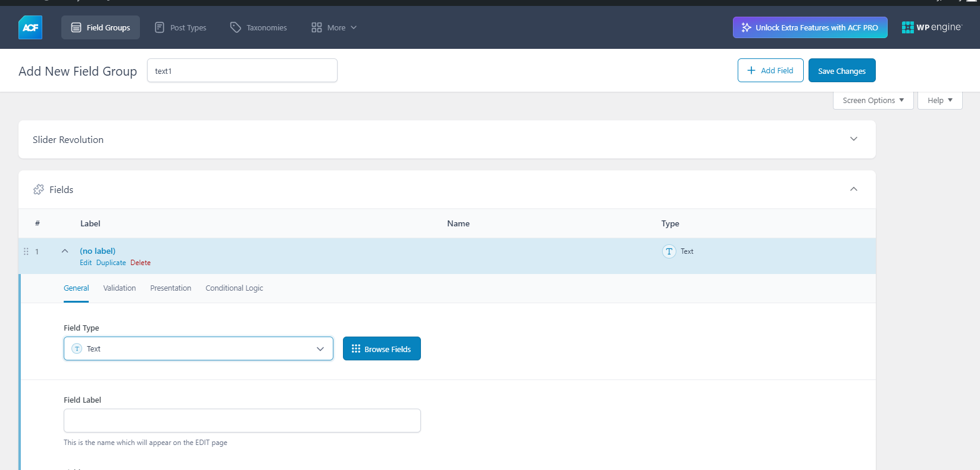Go to Field Groups in navigation bar
980x470 pixels.
tap(101, 27)
